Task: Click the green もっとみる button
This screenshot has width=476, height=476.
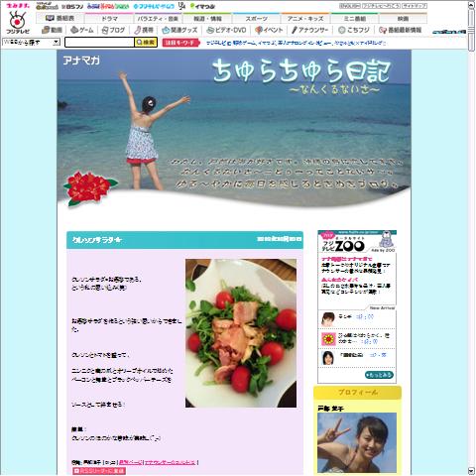Action: (x=379, y=375)
